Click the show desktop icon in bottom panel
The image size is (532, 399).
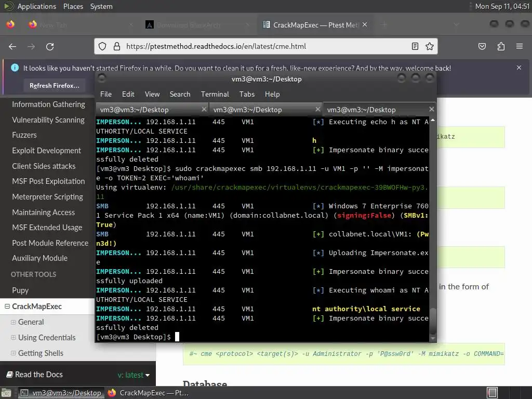pos(6,393)
